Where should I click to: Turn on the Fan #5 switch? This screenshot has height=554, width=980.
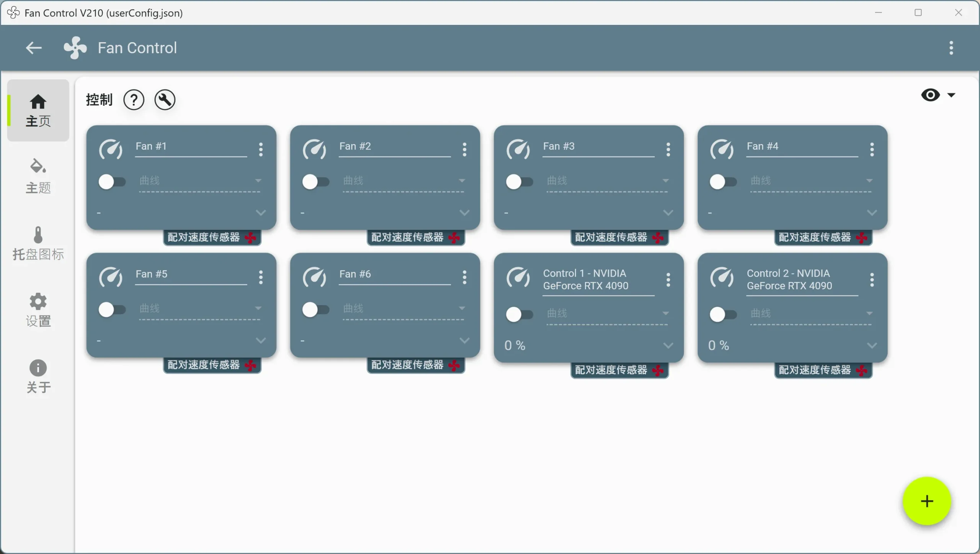pos(112,309)
